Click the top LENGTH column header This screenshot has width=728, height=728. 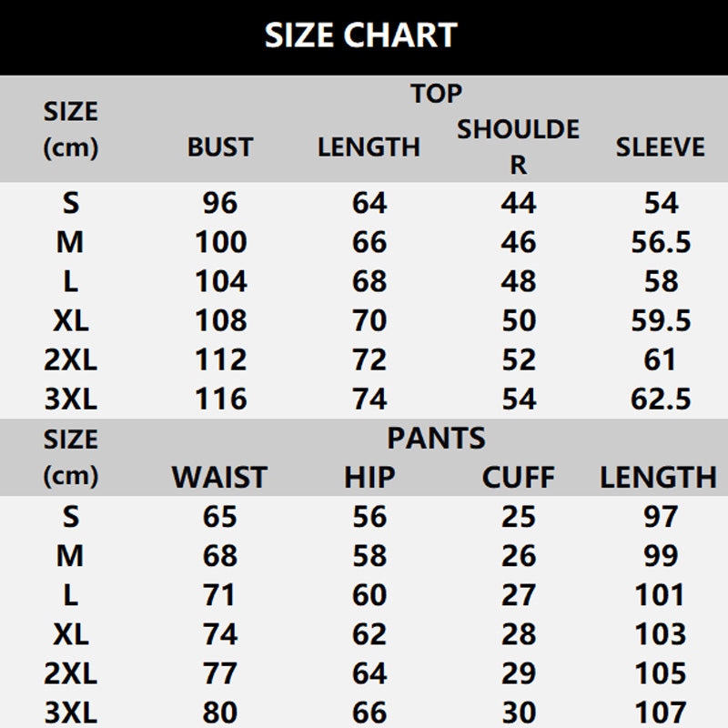[369, 147]
